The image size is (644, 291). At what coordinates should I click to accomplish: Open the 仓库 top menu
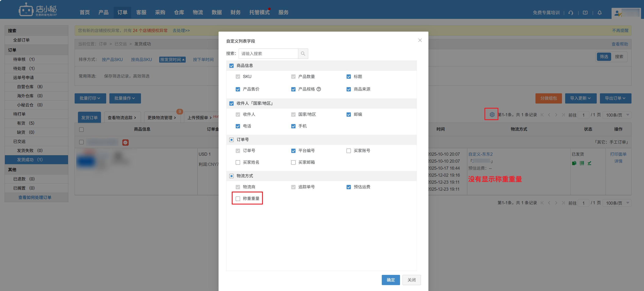coord(179,12)
